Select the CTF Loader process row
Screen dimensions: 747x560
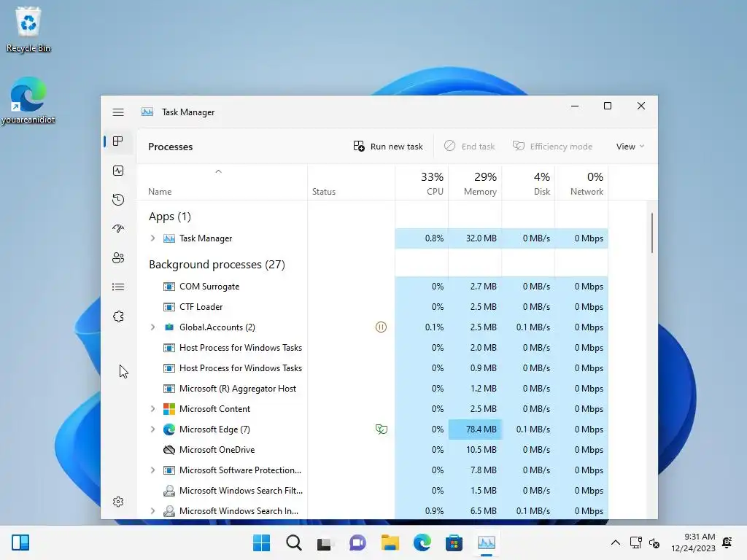pos(373,307)
